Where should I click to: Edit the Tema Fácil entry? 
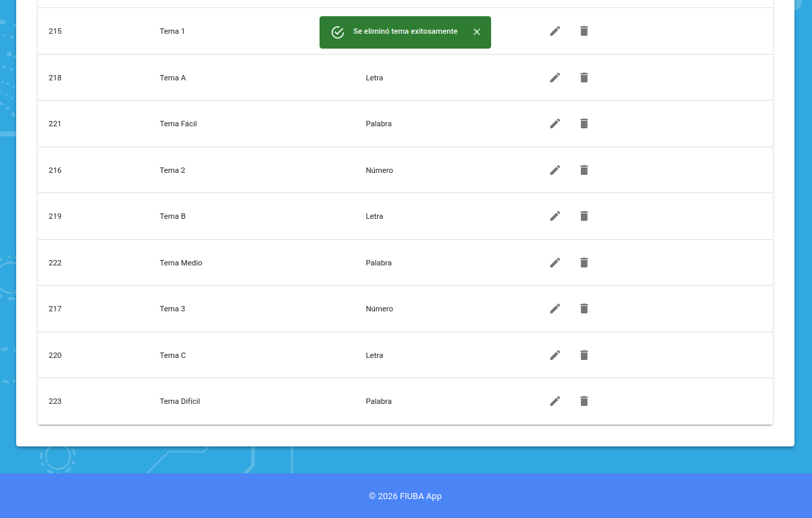coord(555,124)
